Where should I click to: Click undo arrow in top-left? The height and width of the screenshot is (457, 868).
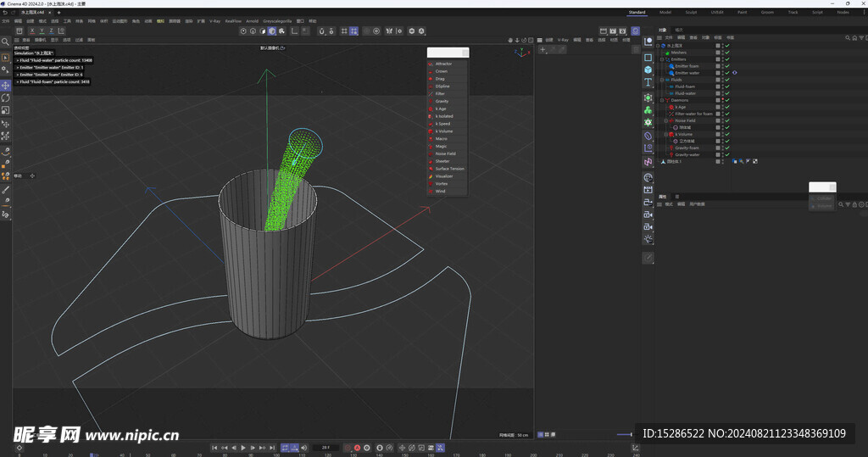click(5, 12)
